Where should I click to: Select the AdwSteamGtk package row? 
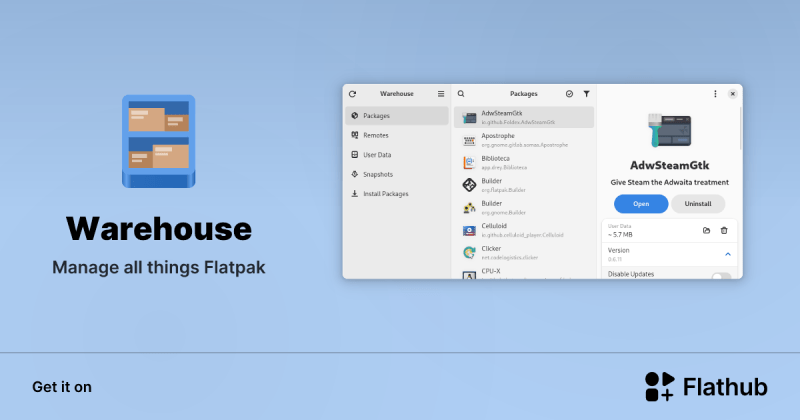pos(524,117)
